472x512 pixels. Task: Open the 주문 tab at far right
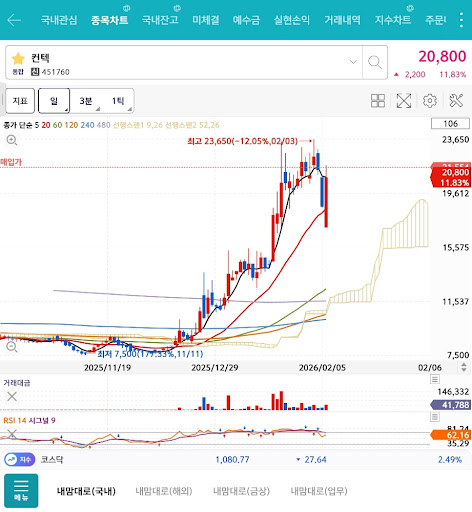(435, 20)
